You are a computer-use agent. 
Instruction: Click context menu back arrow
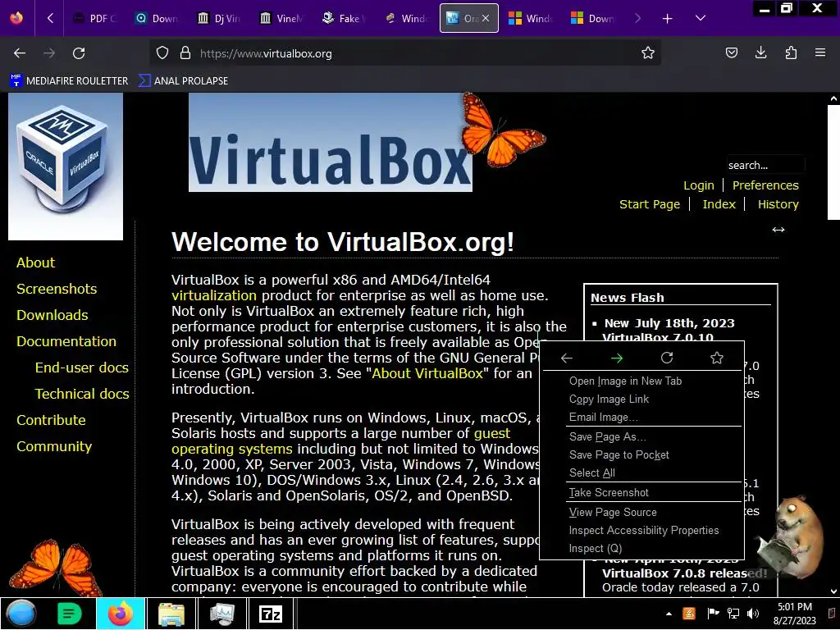tap(566, 358)
